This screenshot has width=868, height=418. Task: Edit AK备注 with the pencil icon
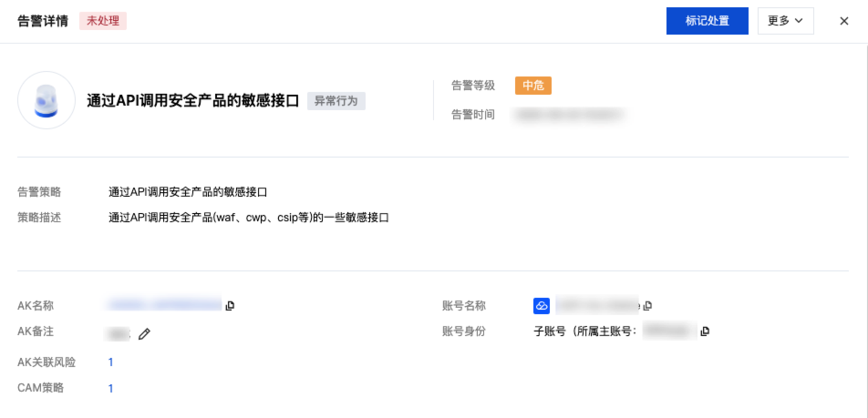144,334
